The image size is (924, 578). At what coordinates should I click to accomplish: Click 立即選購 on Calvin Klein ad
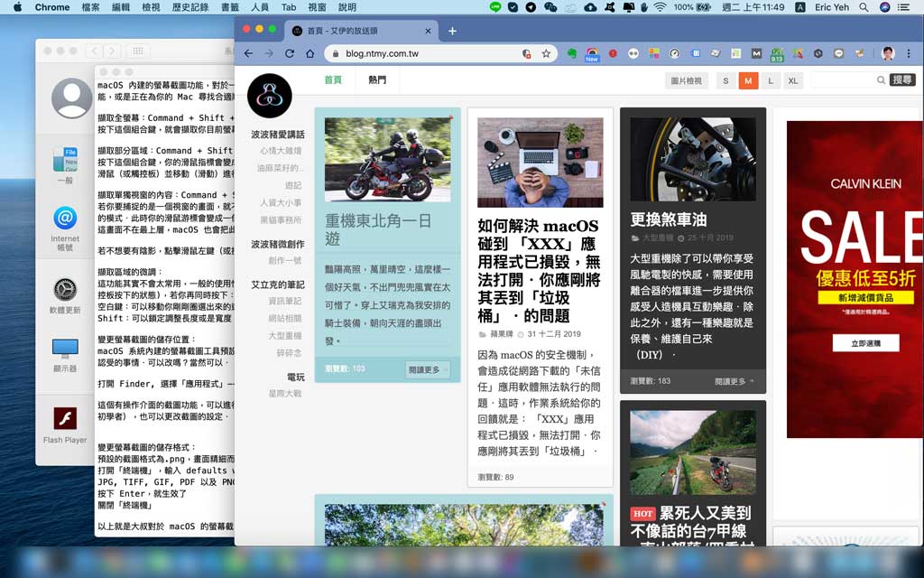[x=865, y=343]
